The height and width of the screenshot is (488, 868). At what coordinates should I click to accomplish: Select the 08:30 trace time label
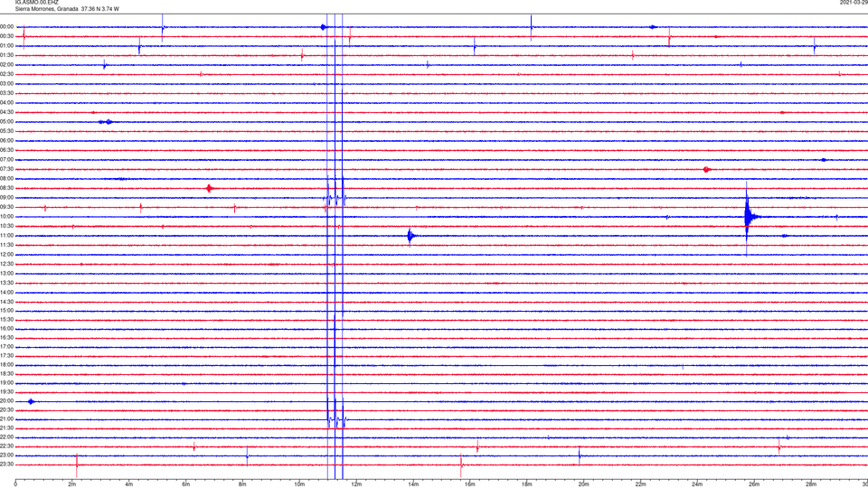[x=7, y=188]
